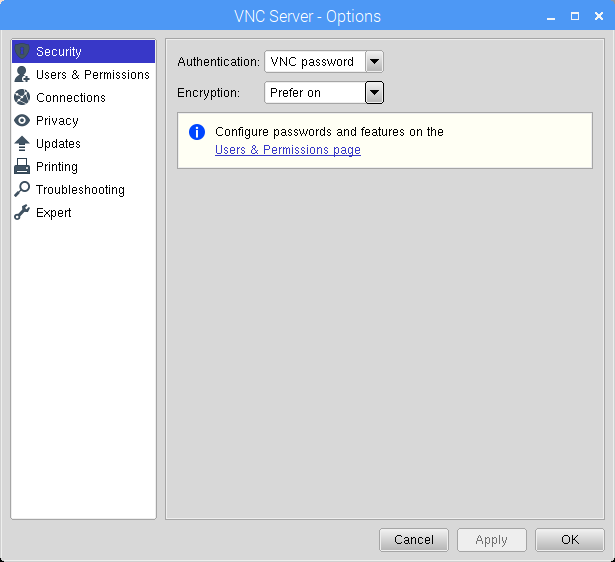The image size is (615, 562).
Task: Click the VNC Server - Options title bar
Action: (308, 16)
